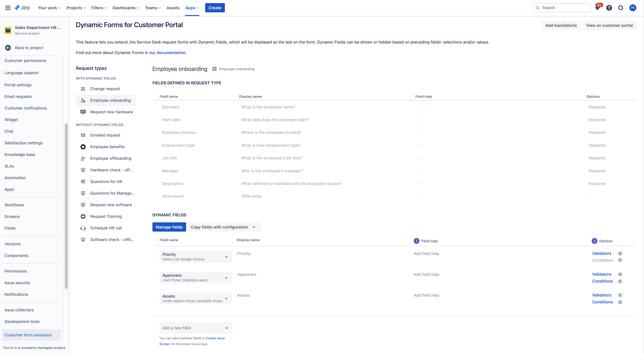Click the Employee benefits heart icon

83,147
